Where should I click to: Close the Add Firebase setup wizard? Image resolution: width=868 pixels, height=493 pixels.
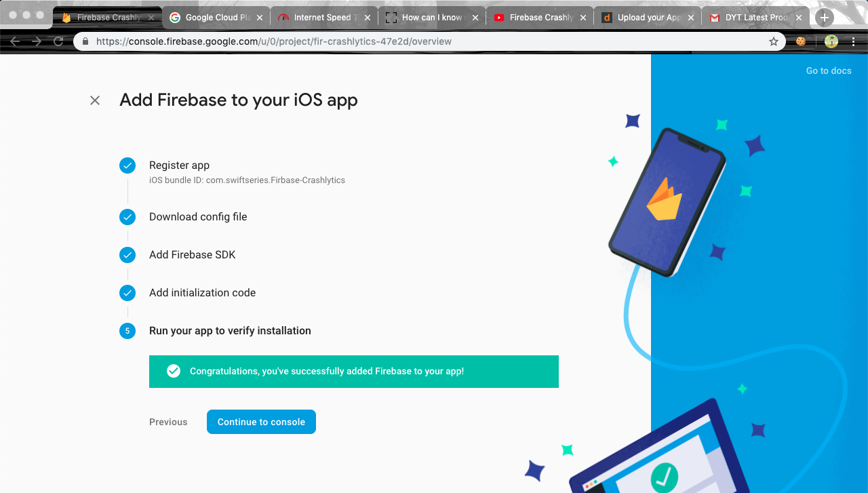tap(95, 100)
